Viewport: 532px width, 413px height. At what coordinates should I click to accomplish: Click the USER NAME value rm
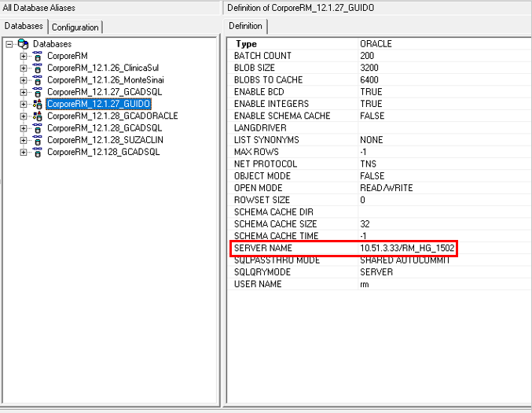pyautogui.click(x=365, y=284)
